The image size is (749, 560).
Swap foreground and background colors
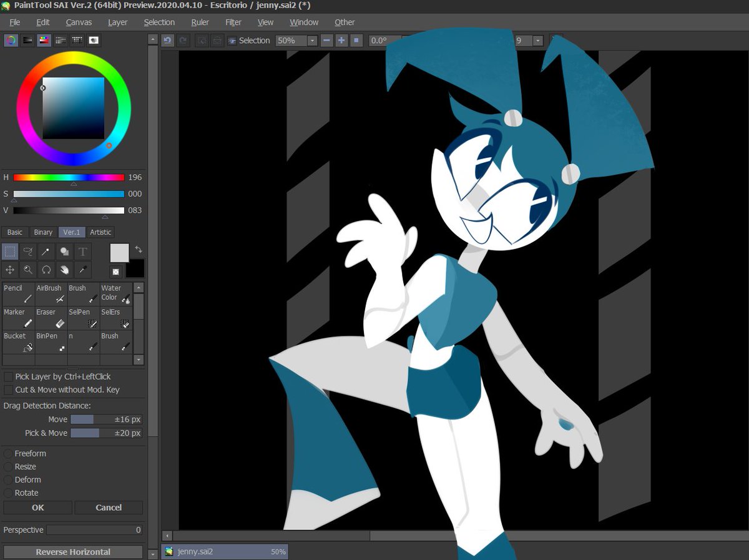[x=139, y=248]
